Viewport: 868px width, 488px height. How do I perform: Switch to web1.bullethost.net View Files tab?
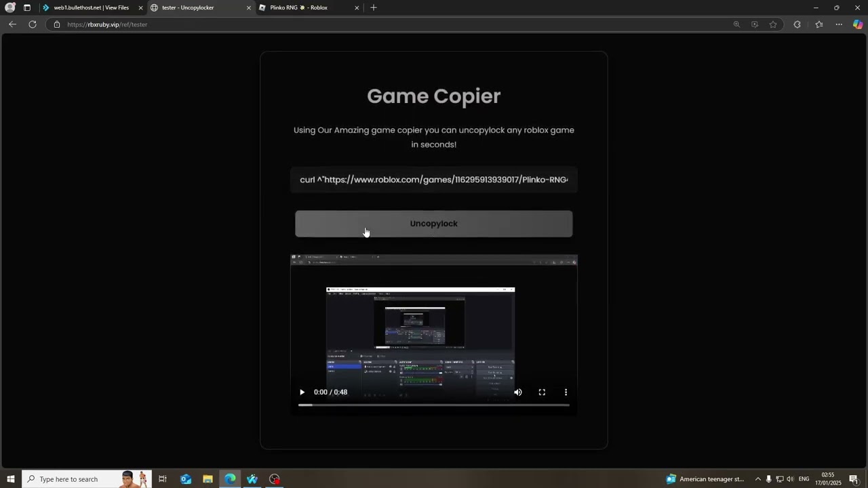pyautogui.click(x=92, y=7)
